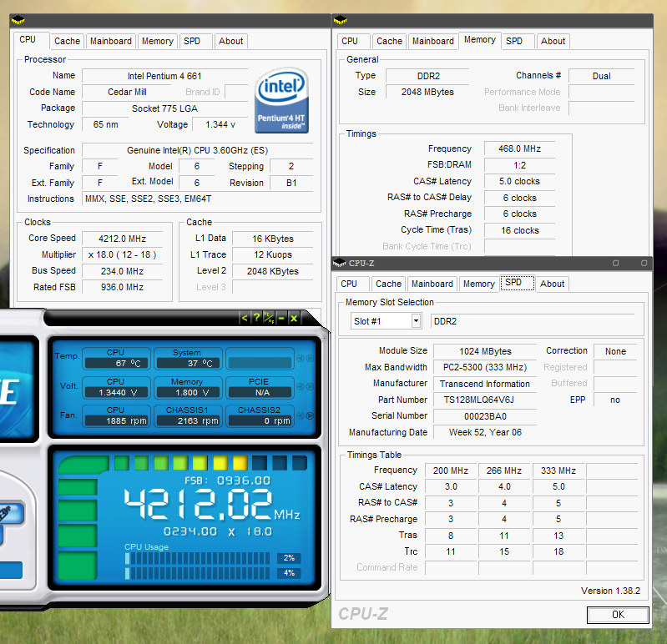Switch to Cache tab in left CPU window
Screen dimensions: 667x644
tap(67, 41)
